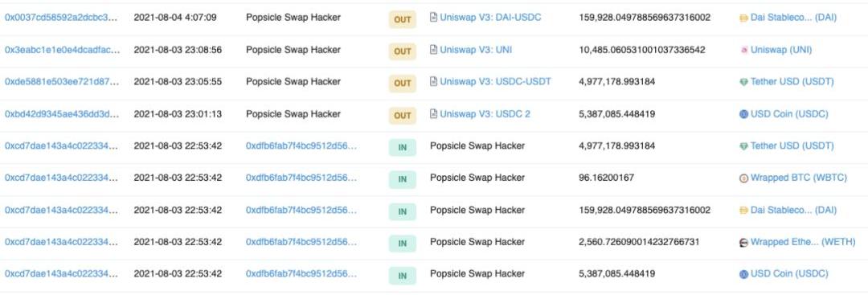Click the IN badge on the WETH row
This screenshot has width=868, height=295.
(x=403, y=244)
